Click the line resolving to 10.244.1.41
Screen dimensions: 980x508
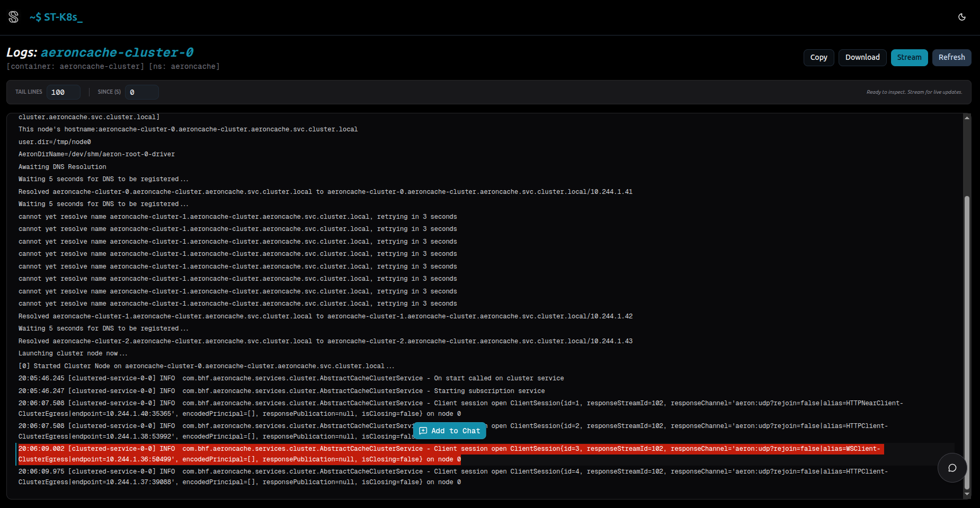(x=325, y=192)
